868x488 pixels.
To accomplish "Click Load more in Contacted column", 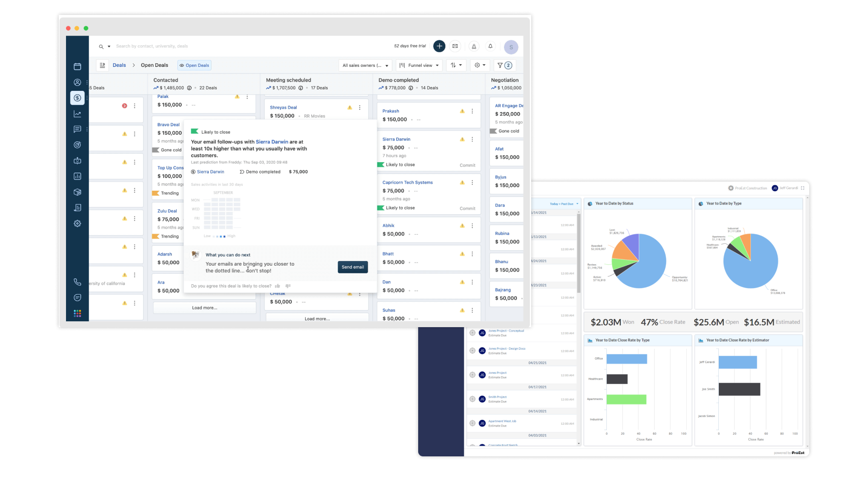I will 204,307.
